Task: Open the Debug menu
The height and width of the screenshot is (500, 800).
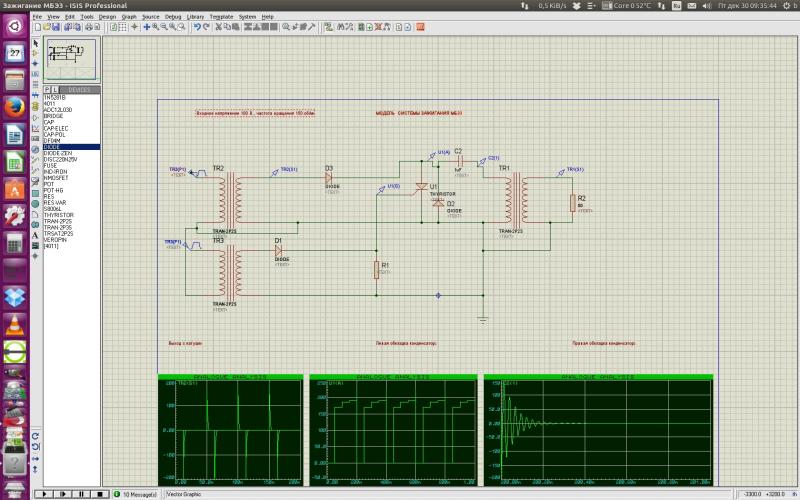Action: (173, 17)
